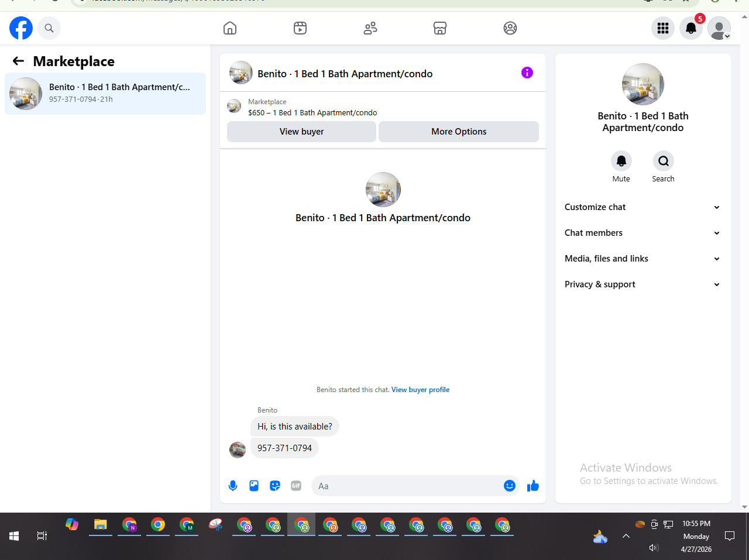749x560 pixels.
Task: Open the taskbar clock showing 10:55 PM
Action: coord(696,536)
